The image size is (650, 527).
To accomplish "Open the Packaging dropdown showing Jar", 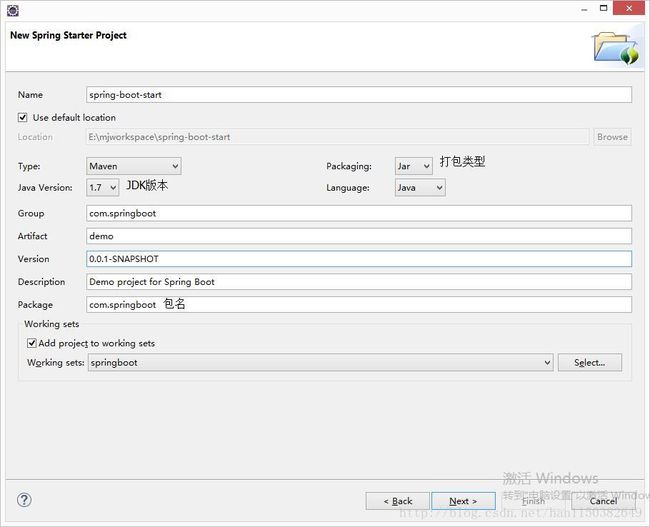I will point(413,166).
